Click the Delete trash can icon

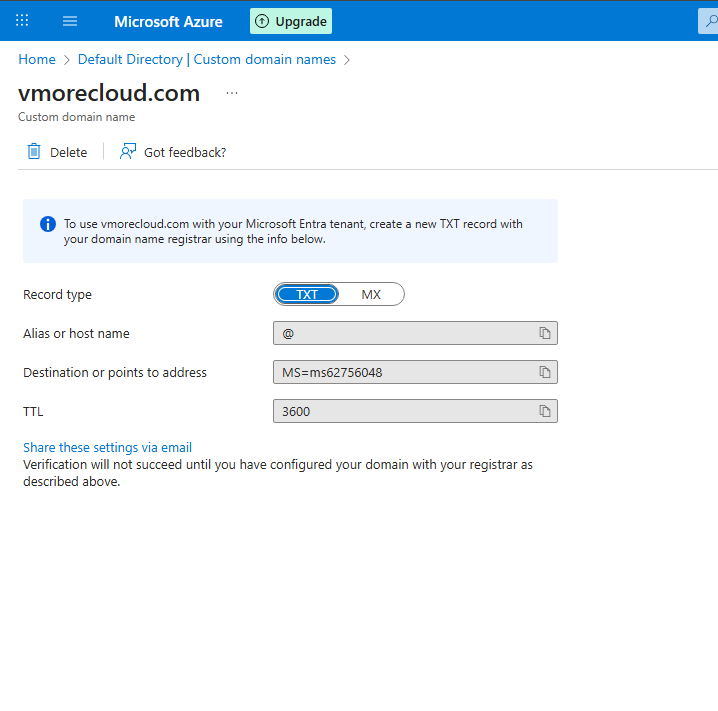34,152
